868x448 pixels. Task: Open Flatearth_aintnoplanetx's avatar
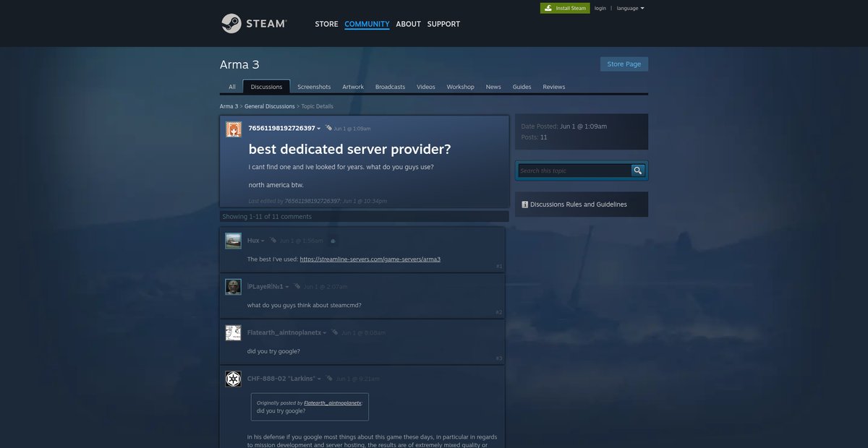coord(233,333)
